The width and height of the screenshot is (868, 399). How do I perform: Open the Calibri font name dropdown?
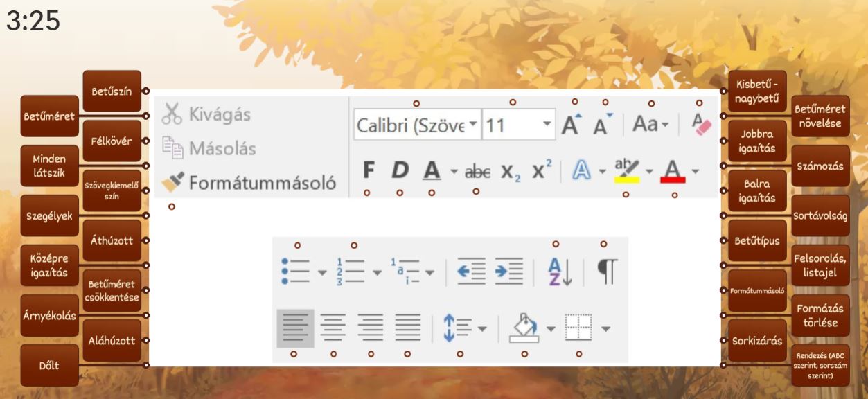(x=474, y=126)
